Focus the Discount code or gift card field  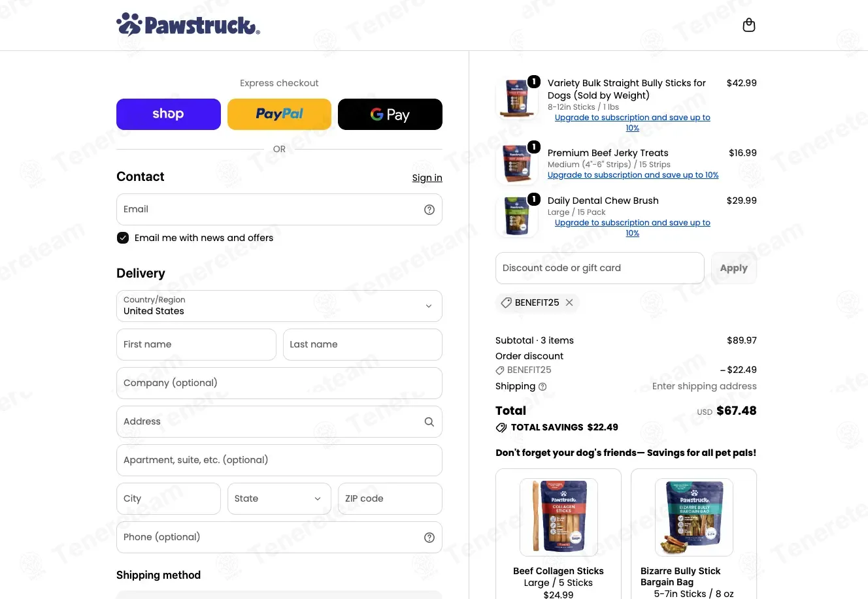click(x=599, y=268)
